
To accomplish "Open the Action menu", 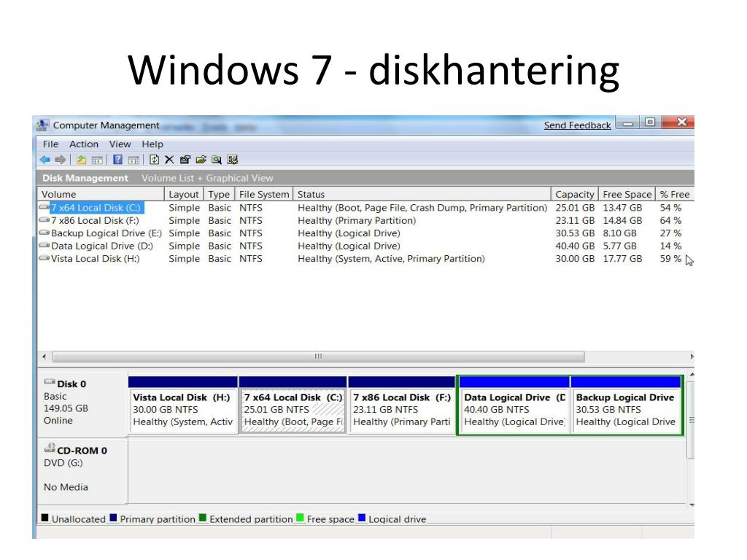I will pos(84,144).
